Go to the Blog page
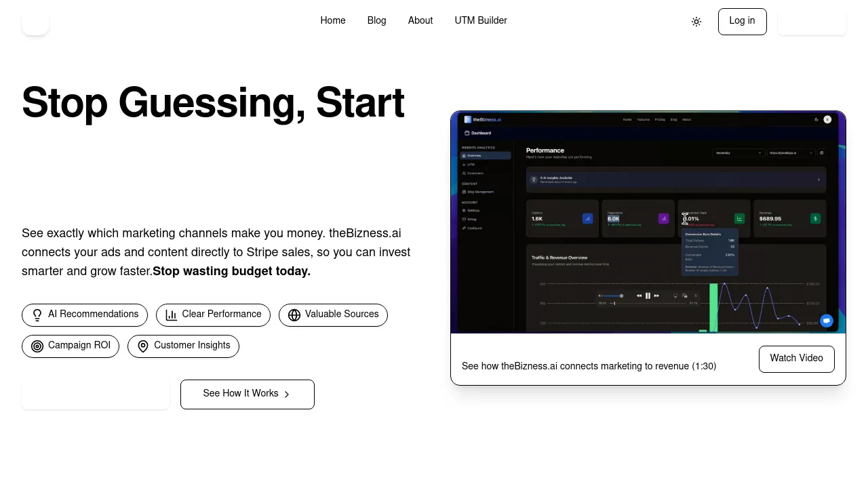This screenshot has width=868, height=488. pos(377,21)
